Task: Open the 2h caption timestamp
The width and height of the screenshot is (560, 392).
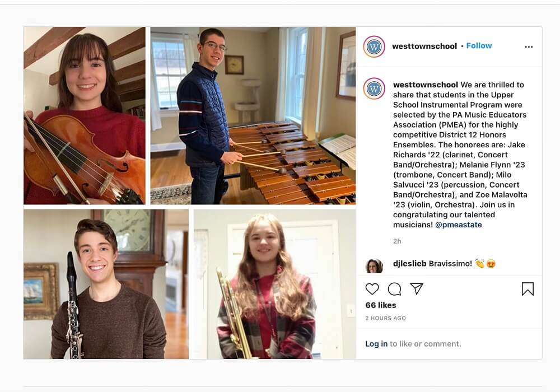Action: pyautogui.click(x=397, y=241)
